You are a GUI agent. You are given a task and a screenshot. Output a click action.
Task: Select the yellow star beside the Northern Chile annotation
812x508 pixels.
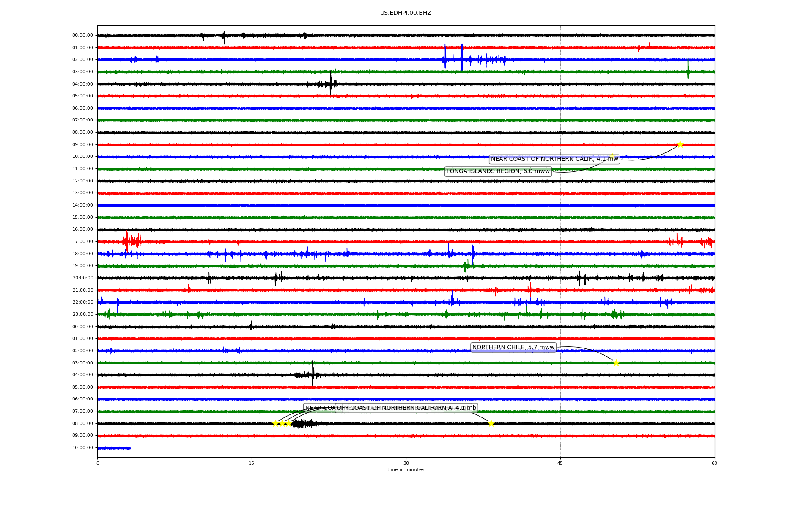coord(616,363)
